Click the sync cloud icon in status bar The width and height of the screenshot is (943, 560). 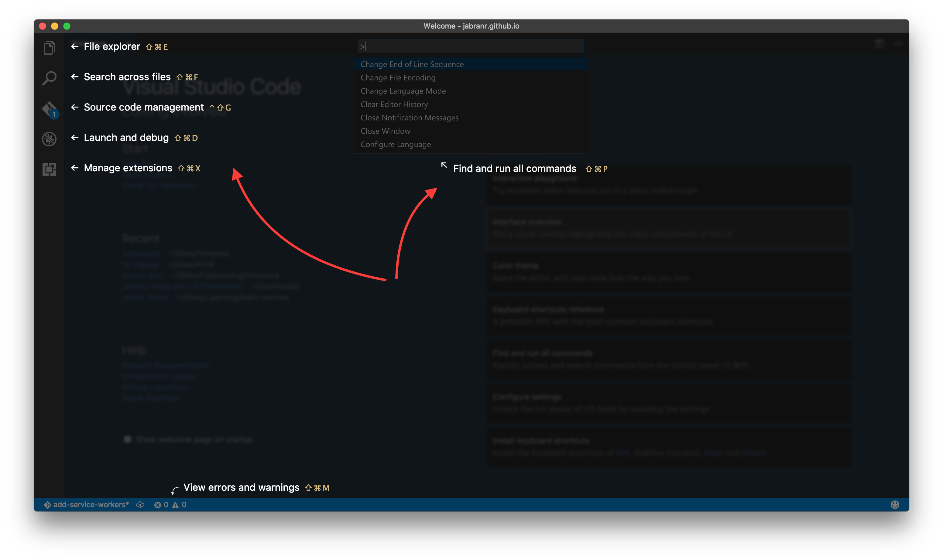pyautogui.click(x=140, y=504)
